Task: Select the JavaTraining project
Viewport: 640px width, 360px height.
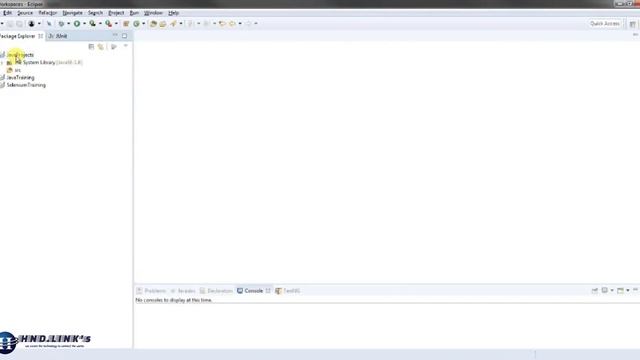Action: [20, 78]
